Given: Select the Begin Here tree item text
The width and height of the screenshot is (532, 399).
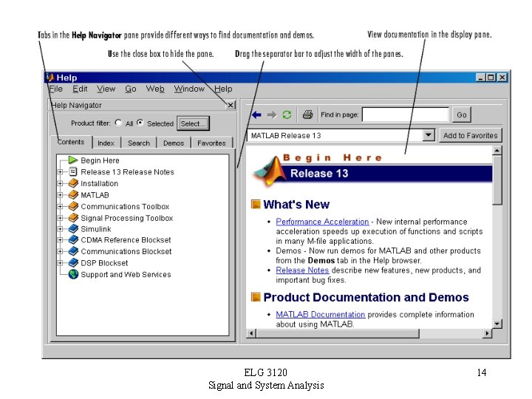Looking at the screenshot, I should [x=100, y=160].
